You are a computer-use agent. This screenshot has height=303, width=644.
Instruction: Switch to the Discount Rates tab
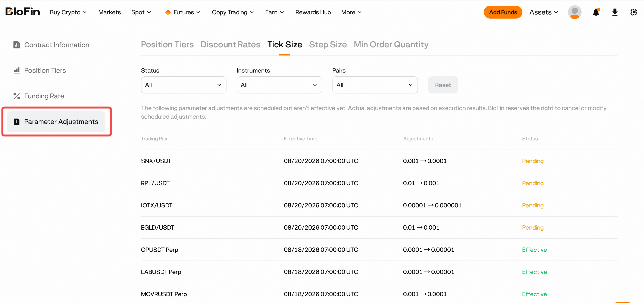tap(231, 44)
